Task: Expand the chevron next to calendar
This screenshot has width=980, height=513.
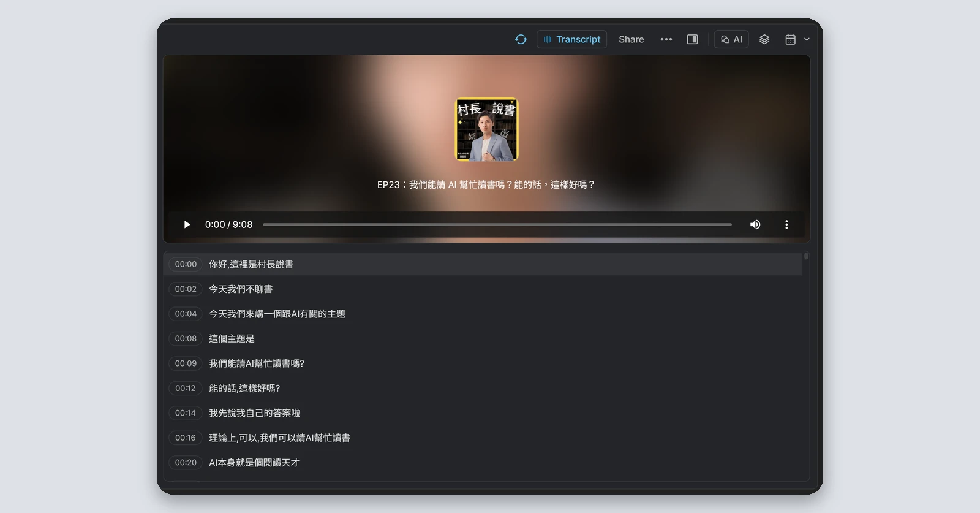Action: point(807,39)
